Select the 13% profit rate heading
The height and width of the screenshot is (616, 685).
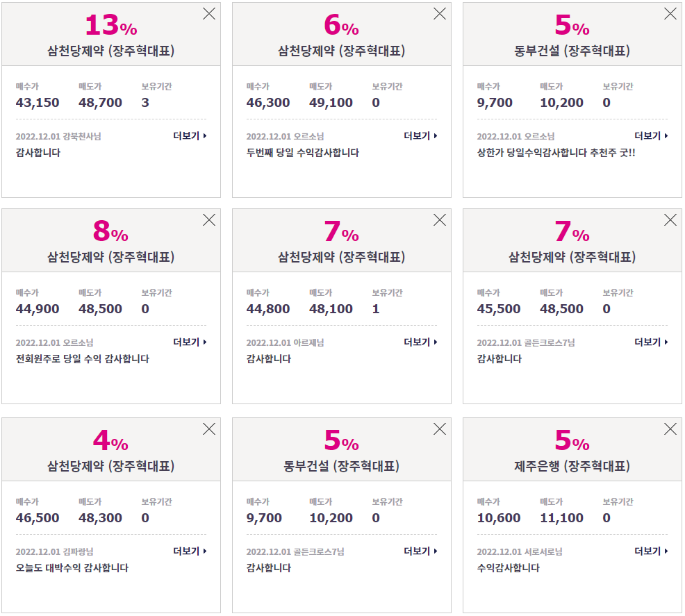(111, 25)
